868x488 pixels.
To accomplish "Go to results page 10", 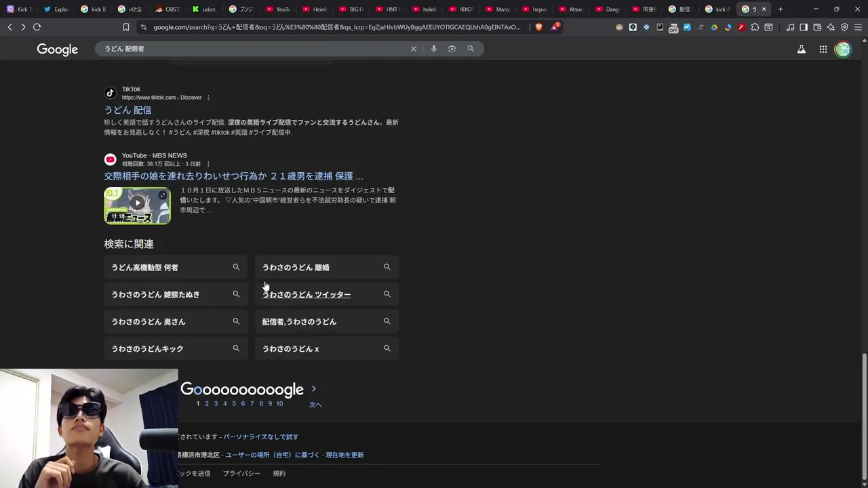I will (x=279, y=404).
